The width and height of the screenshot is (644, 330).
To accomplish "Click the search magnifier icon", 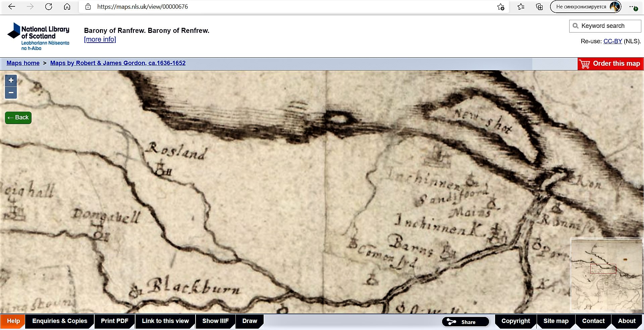I will click(x=576, y=26).
